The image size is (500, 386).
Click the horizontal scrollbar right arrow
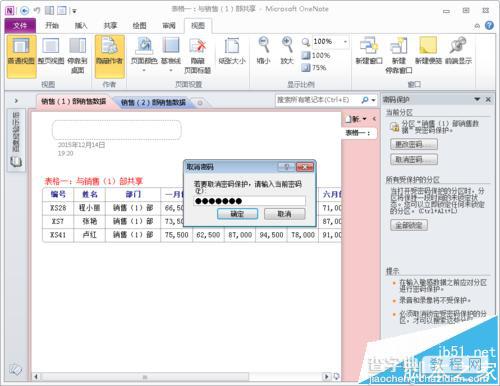point(326,377)
